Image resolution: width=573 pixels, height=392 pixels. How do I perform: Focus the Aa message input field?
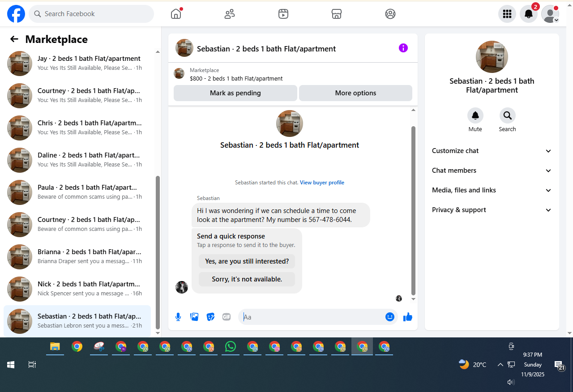pos(312,317)
